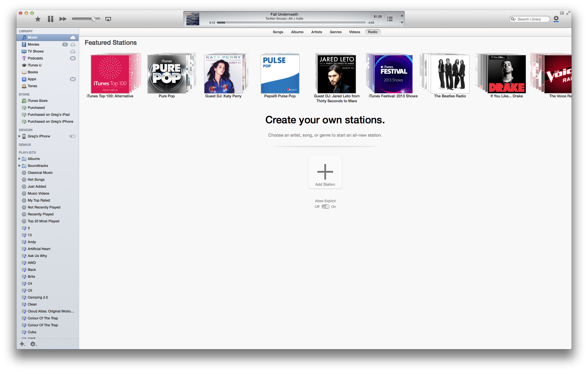Screen dimensions: 588x372
Task: Play If You Like... Drake station
Action: (x=506, y=74)
